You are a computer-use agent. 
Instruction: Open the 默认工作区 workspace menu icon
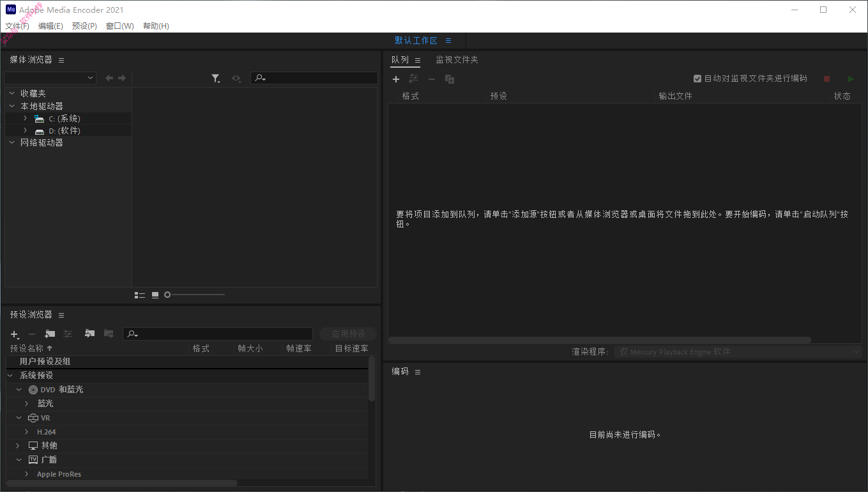coord(448,40)
